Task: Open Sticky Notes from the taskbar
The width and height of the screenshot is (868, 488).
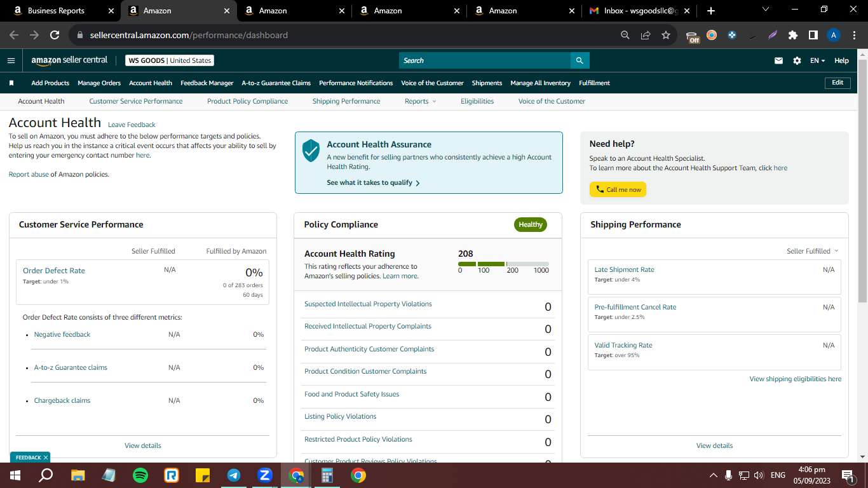Action: click(x=203, y=475)
